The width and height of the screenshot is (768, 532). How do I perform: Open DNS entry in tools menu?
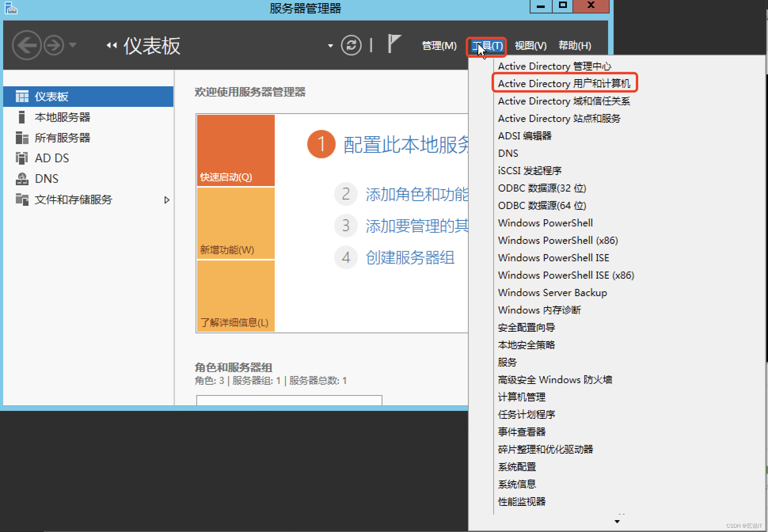508,153
